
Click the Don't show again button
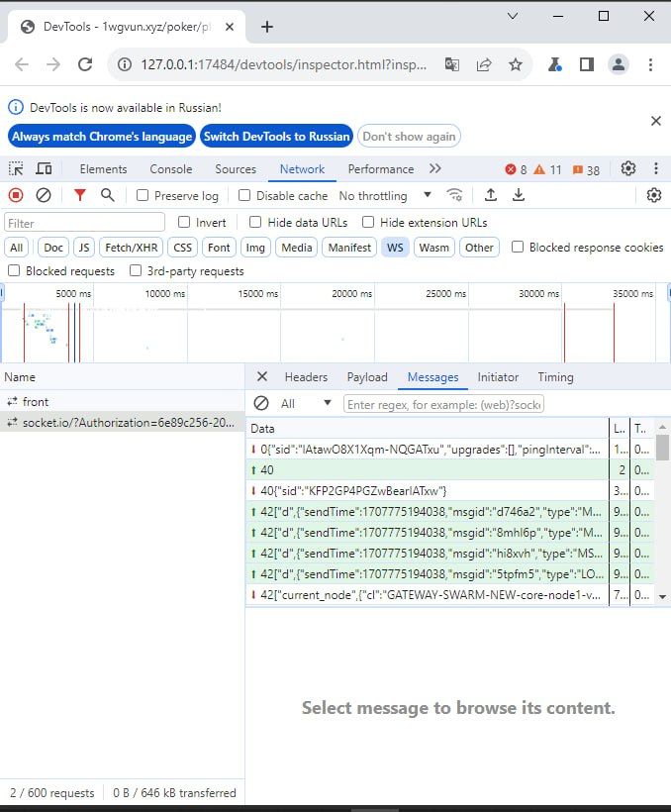[x=409, y=137]
